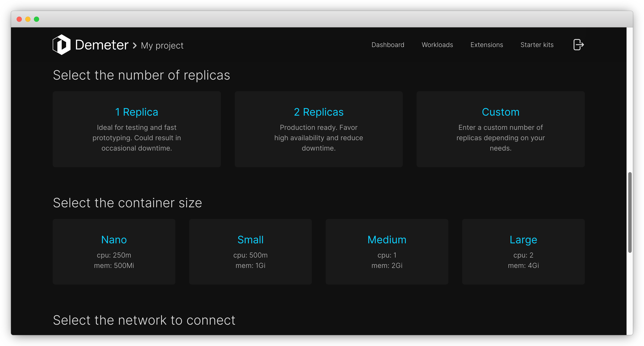Select the 1 Replica option card
The height and width of the screenshot is (346, 644).
coord(137,129)
